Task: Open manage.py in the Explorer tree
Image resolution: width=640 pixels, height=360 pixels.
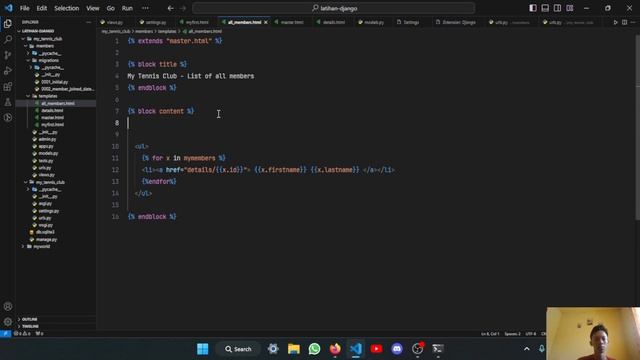Action: pyautogui.click(x=46, y=240)
